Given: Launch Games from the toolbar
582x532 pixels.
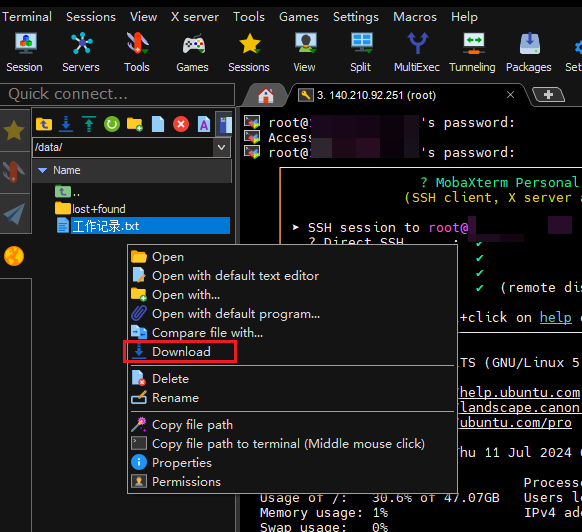Looking at the screenshot, I should pyautogui.click(x=192, y=52).
